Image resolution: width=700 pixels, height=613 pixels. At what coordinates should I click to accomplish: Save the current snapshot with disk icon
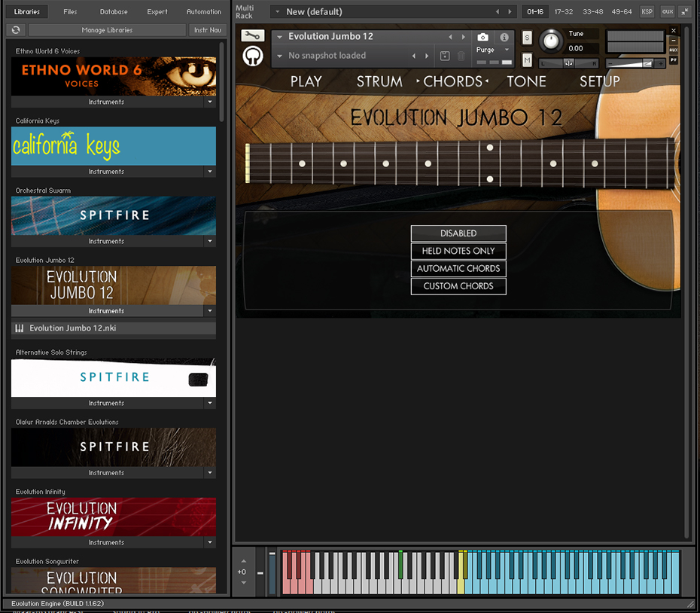445,56
